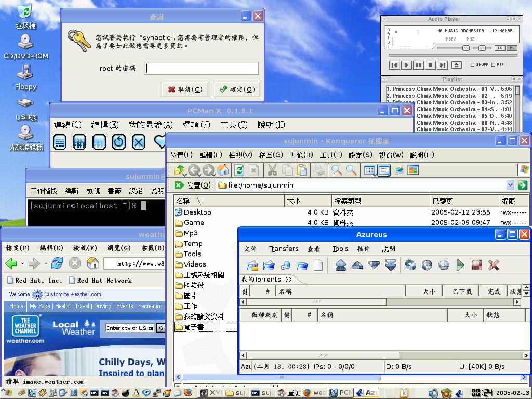Clear Konqueror location bar with green X icon
Screen dimensions: 532x399
pyautogui.click(x=179, y=185)
